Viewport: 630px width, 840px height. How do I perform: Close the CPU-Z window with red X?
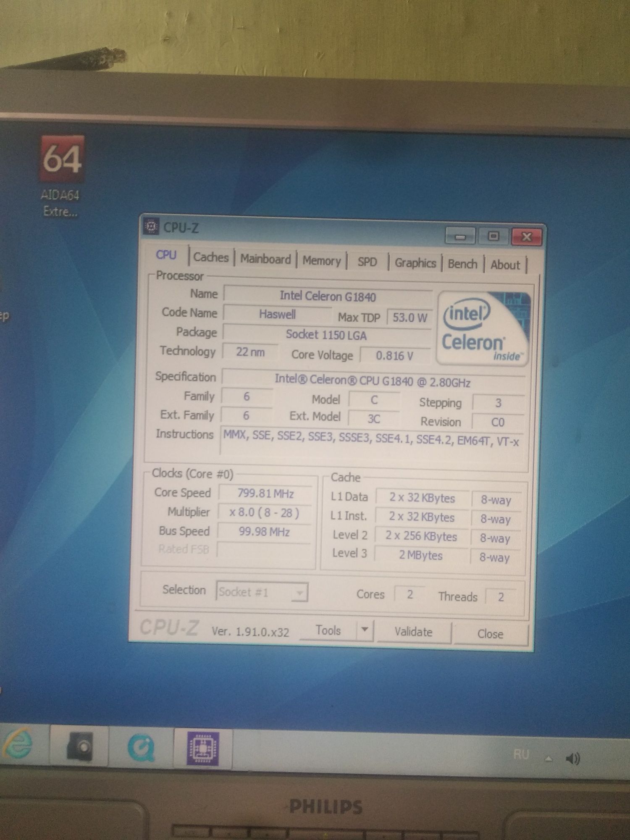click(x=527, y=237)
